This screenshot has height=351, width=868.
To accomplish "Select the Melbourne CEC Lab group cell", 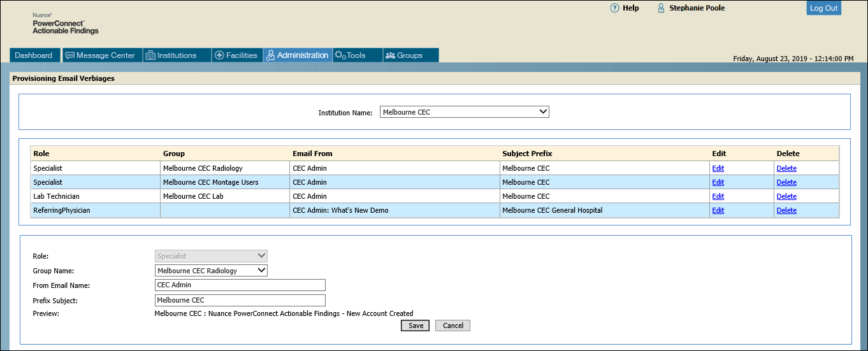I will coord(225,196).
